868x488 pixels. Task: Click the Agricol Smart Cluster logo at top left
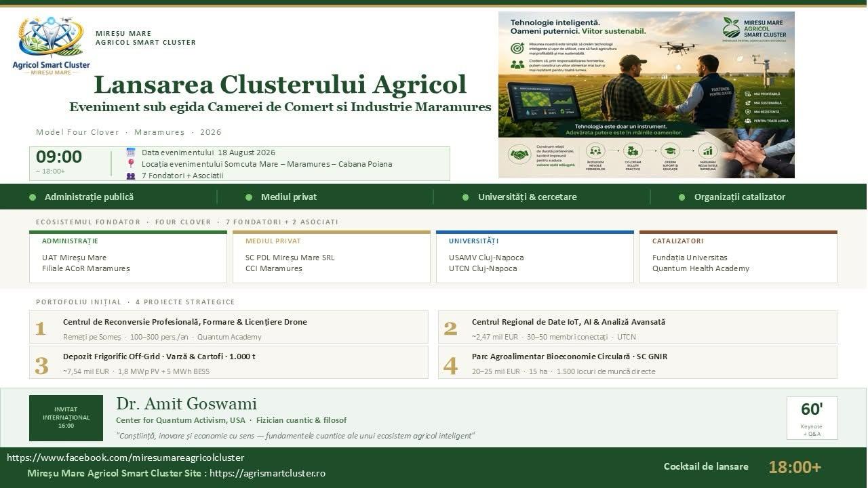[51, 45]
